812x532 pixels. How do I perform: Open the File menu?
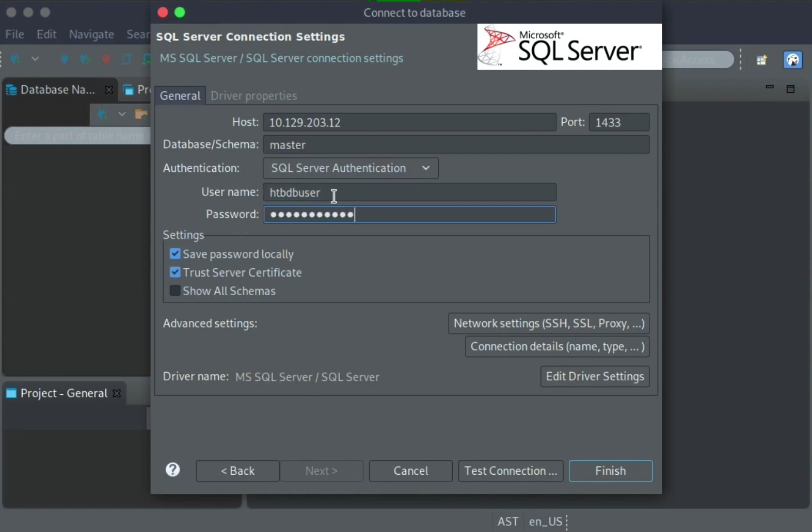[14, 34]
